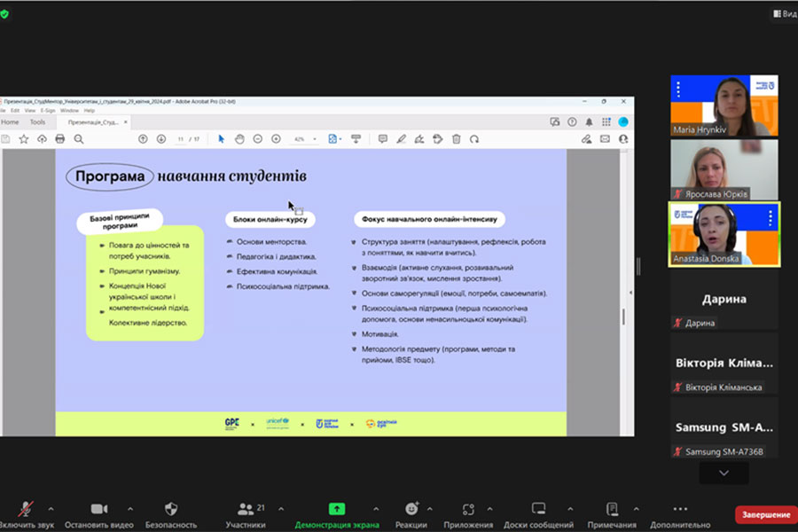
Task: Open the Tools tab in Acrobat
Action: tap(37, 122)
